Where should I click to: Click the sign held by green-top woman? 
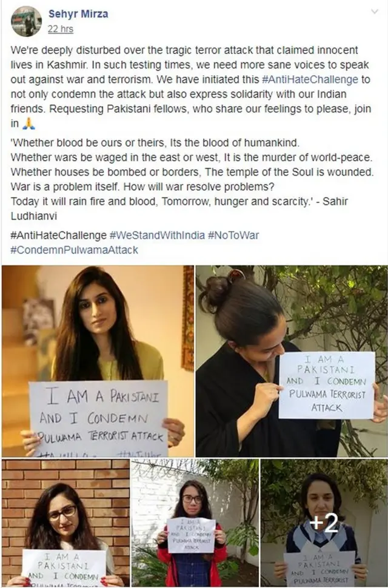click(99, 419)
